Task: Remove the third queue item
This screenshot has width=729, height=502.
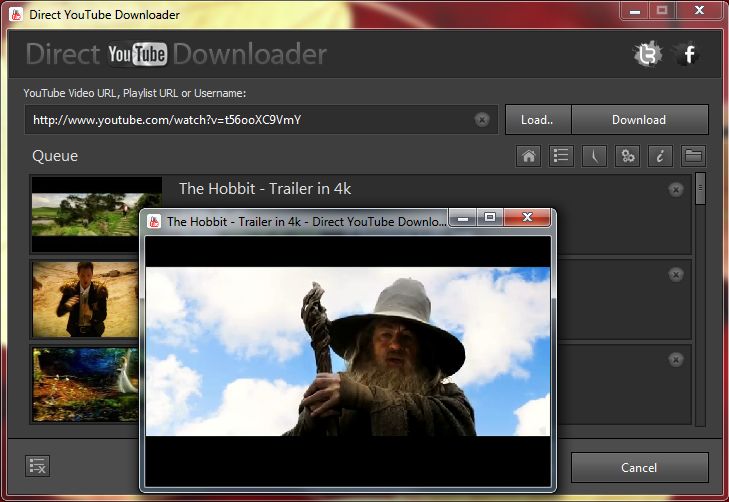Action: point(676,359)
